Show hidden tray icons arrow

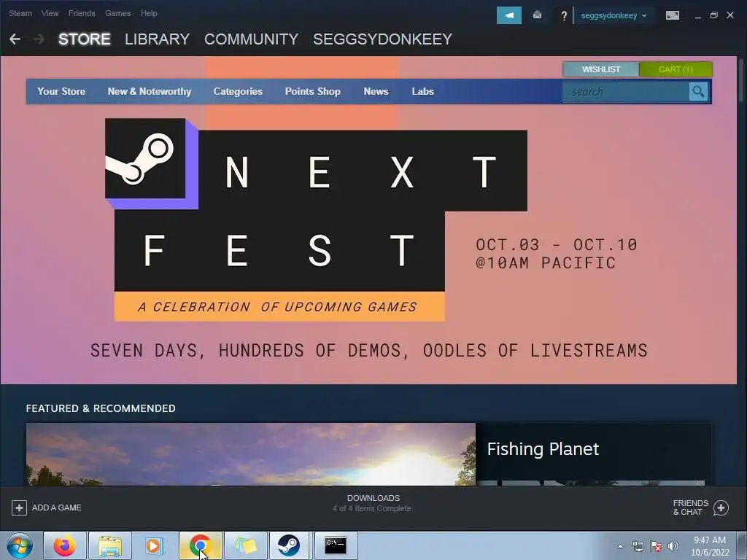coord(620,546)
